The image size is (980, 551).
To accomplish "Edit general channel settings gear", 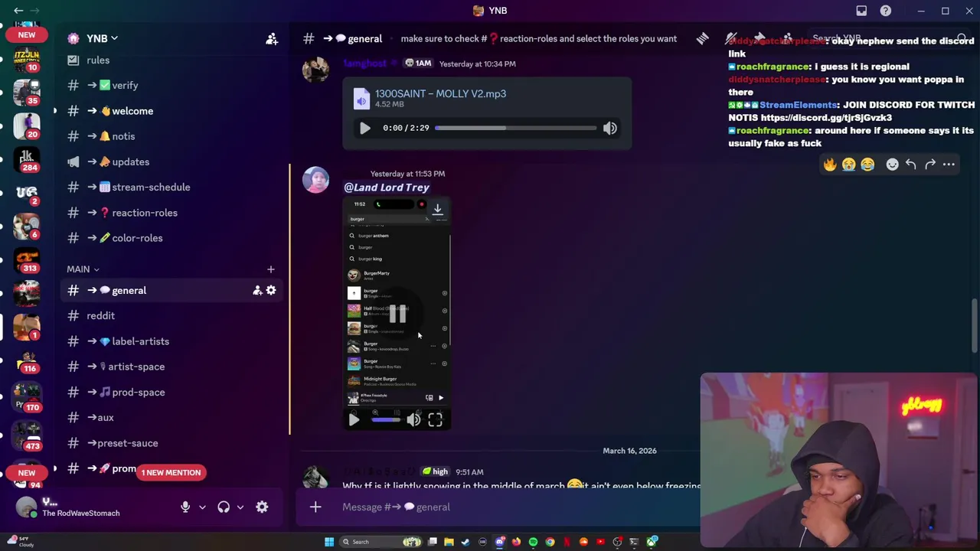I will [x=271, y=291].
